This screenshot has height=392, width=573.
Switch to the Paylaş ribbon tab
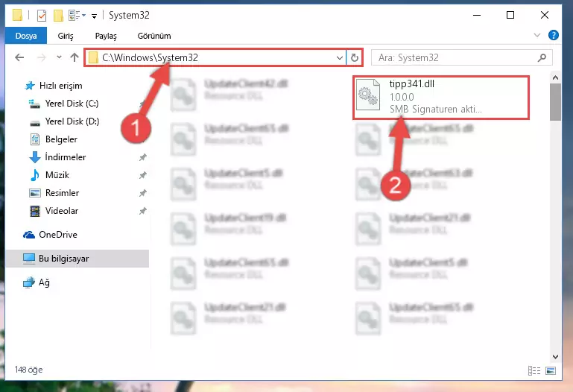[x=106, y=36]
